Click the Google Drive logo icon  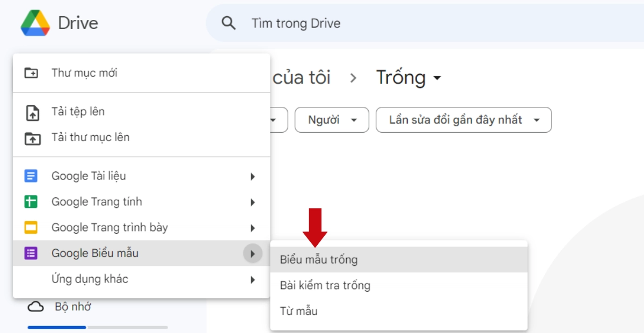tap(35, 23)
